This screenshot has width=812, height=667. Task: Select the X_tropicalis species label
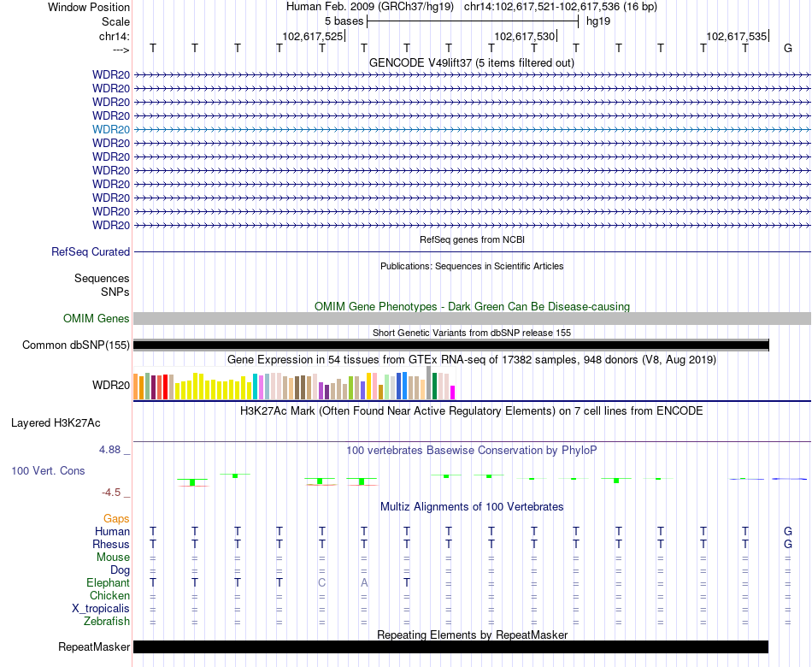click(x=101, y=609)
